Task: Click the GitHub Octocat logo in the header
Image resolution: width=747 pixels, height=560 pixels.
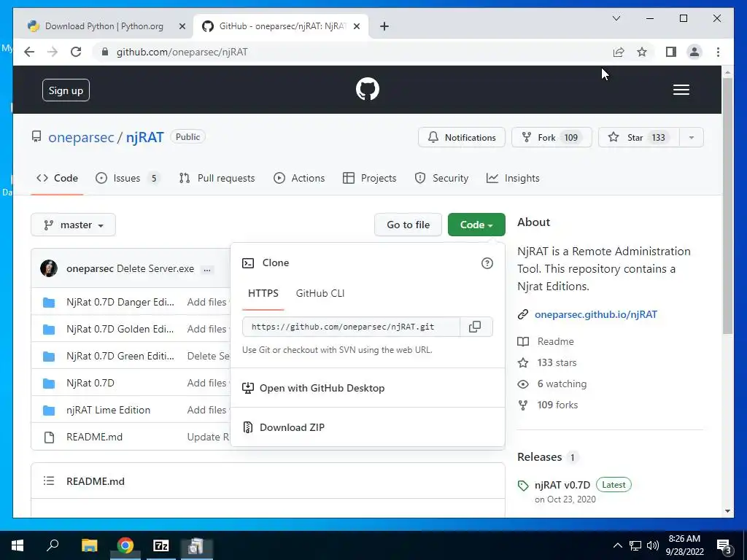Action: (x=368, y=89)
